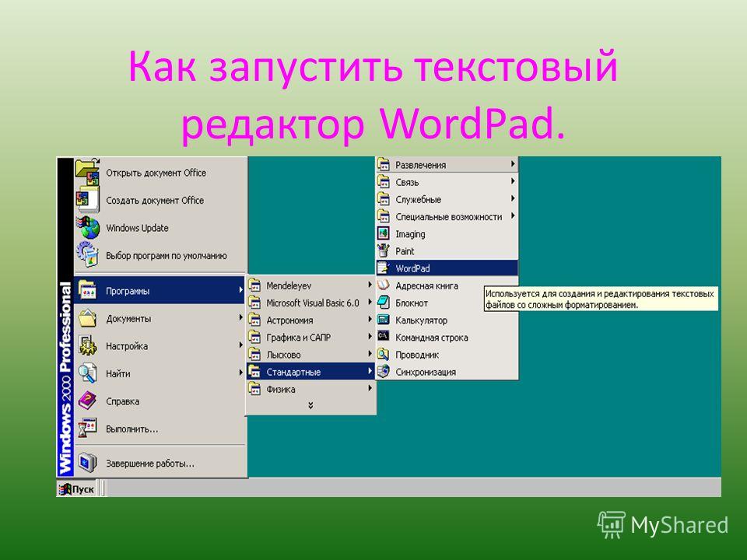Click the Завершение работы monitor icon

click(x=88, y=463)
